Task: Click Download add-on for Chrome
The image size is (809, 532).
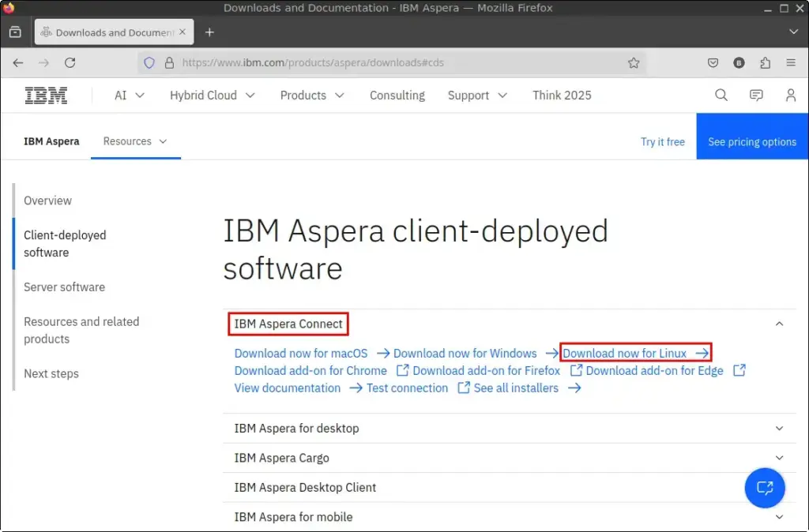Action: [x=310, y=371]
